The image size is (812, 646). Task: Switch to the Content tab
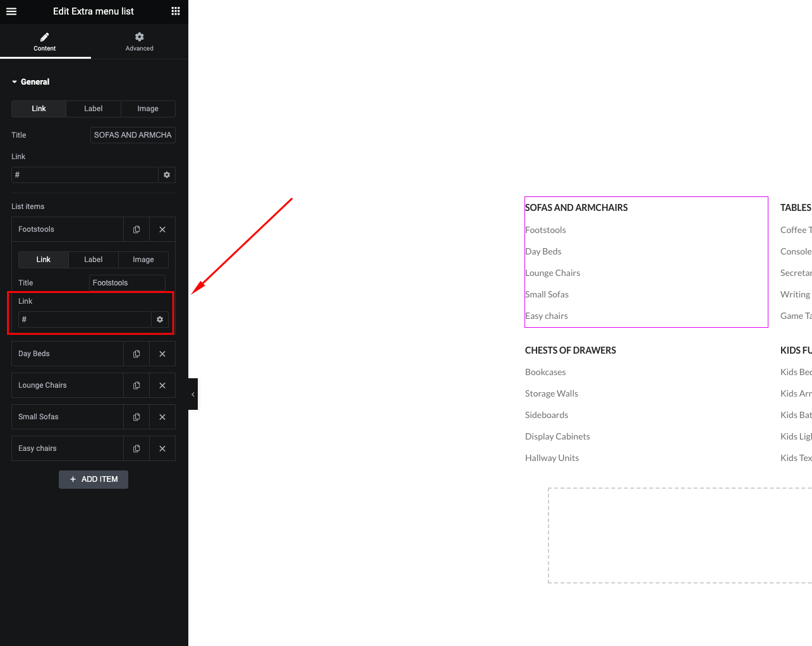pyautogui.click(x=45, y=42)
